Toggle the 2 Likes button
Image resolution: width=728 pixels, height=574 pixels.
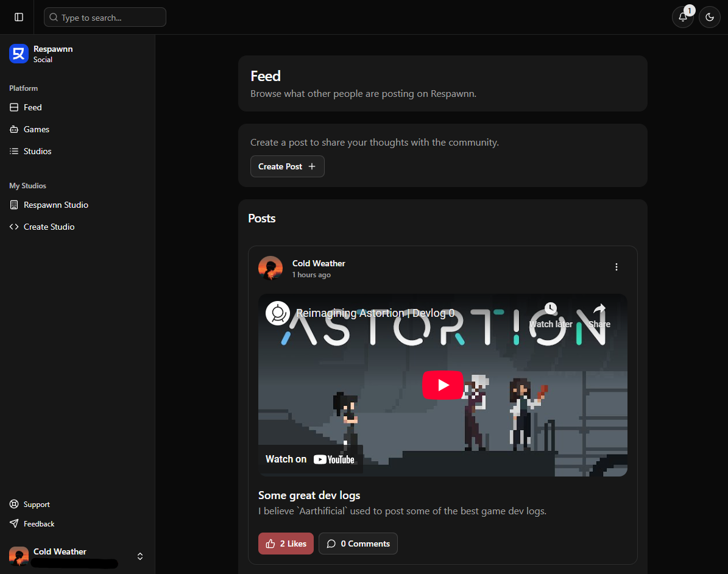point(286,544)
